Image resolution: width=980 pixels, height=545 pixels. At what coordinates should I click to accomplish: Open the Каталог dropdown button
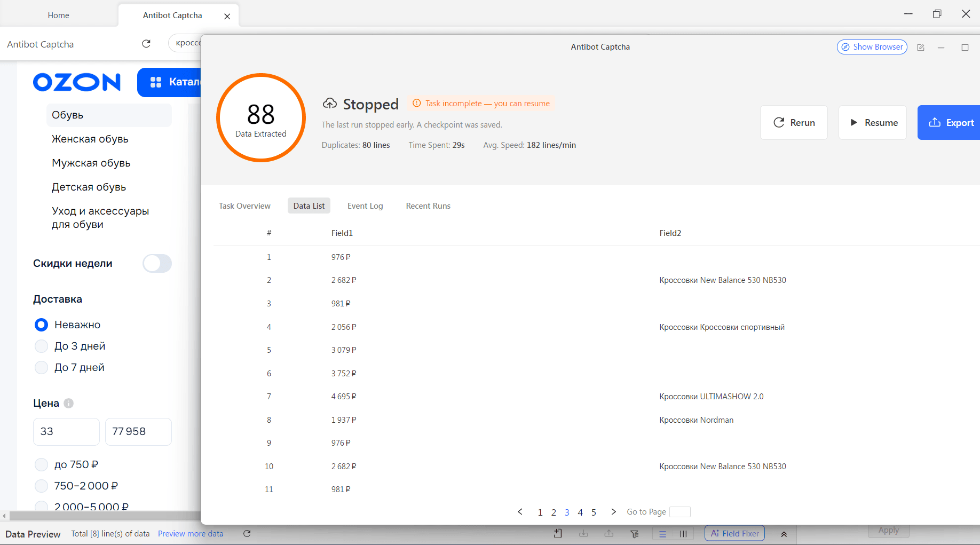point(169,82)
